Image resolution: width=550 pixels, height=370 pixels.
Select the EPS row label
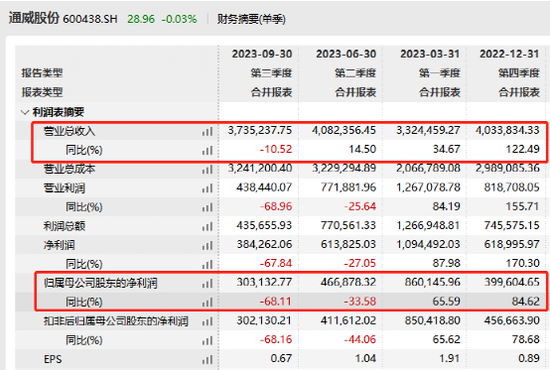[53, 359]
